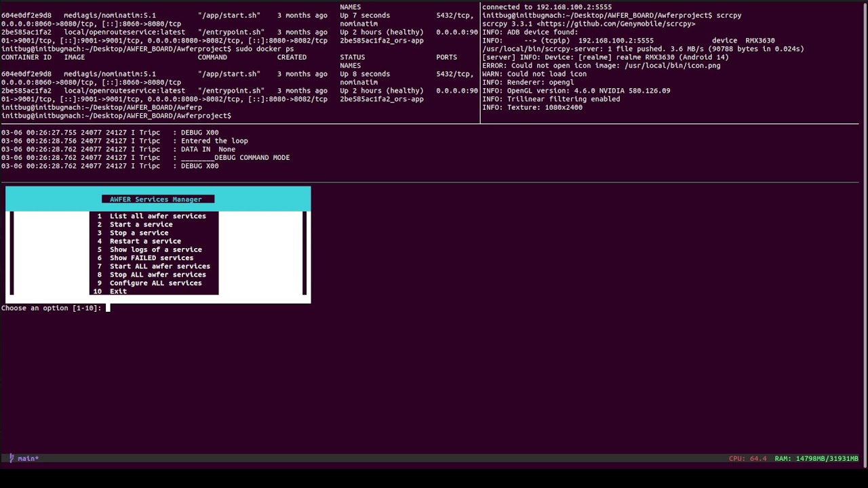Click the scrcpy GitHub URL link
868x488 pixels.
point(617,24)
